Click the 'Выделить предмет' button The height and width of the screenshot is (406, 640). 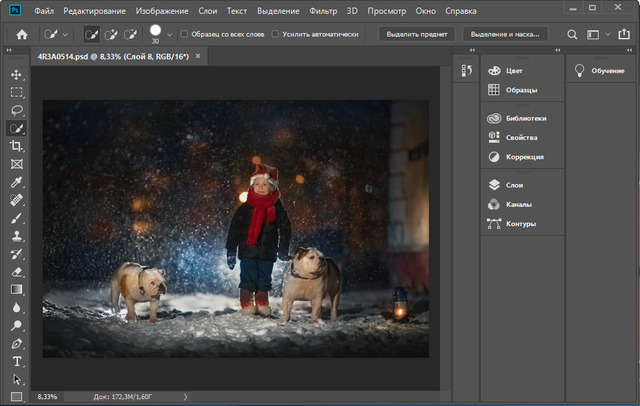(x=417, y=34)
